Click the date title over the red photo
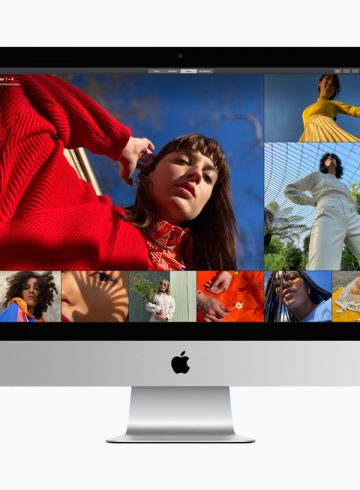The width and height of the screenshot is (360, 490). (7, 79)
